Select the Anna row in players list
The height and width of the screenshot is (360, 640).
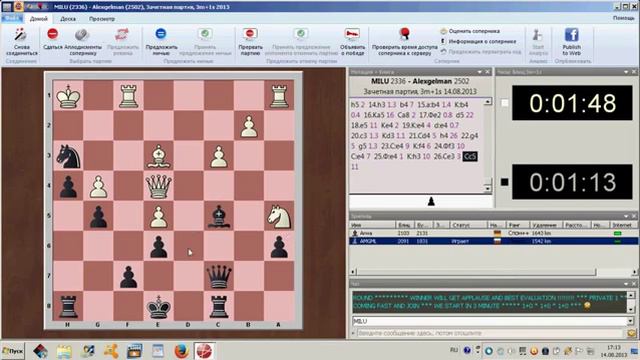tap(494, 233)
